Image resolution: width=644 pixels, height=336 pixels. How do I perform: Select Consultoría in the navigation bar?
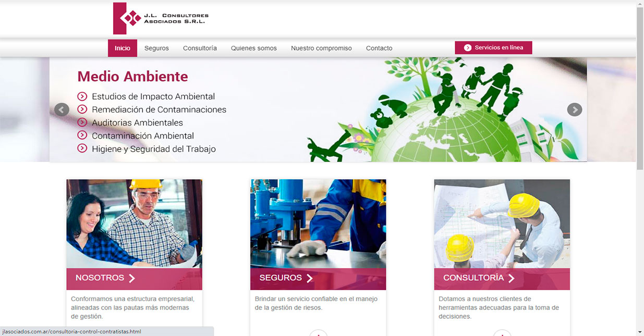pos(200,48)
